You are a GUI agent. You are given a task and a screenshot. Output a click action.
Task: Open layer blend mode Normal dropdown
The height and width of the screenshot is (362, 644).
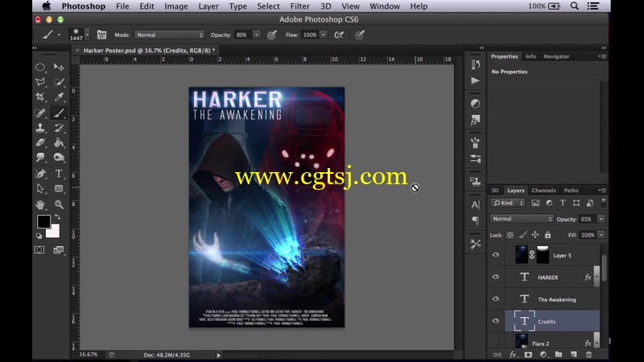pos(521,219)
